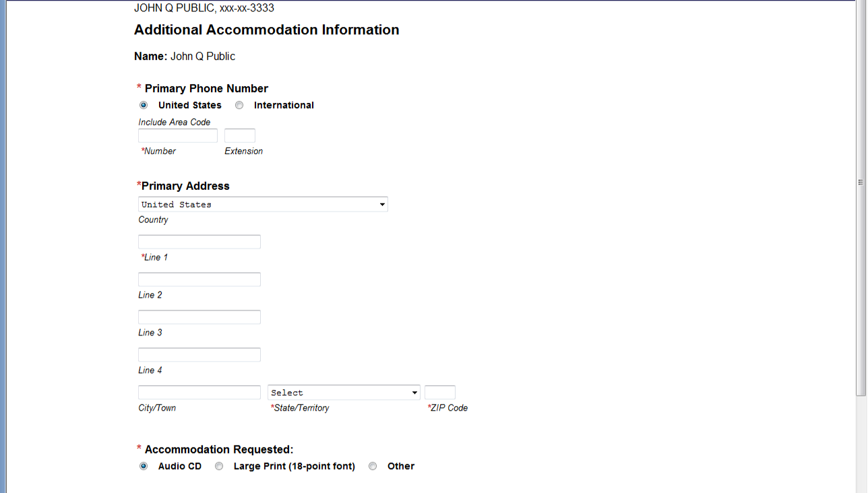This screenshot has height=493, width=868.
Task: Click the address Line 1 field
Action: click(x=199, y=242)
